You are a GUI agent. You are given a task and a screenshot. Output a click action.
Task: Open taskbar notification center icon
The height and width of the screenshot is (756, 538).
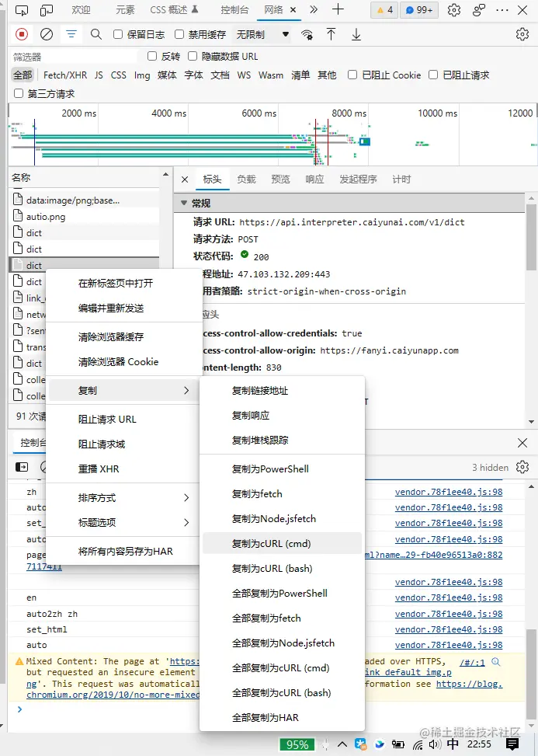(x=512, y=744)
